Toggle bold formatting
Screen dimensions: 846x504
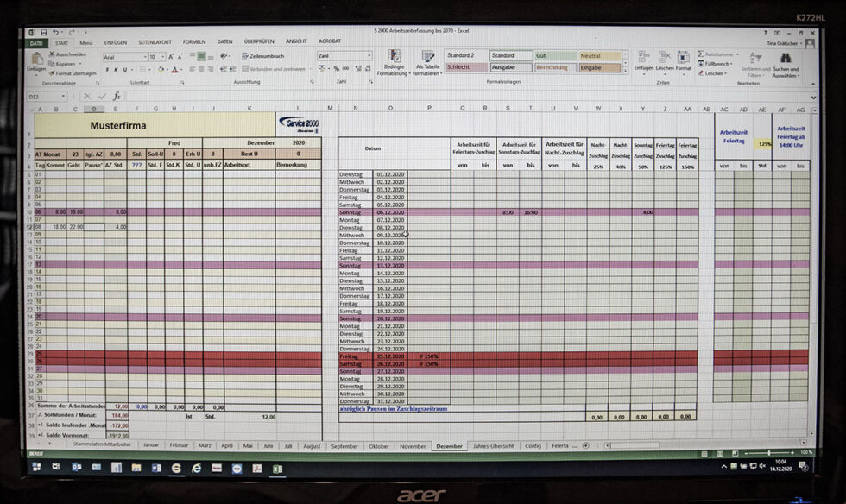point(107,70)
